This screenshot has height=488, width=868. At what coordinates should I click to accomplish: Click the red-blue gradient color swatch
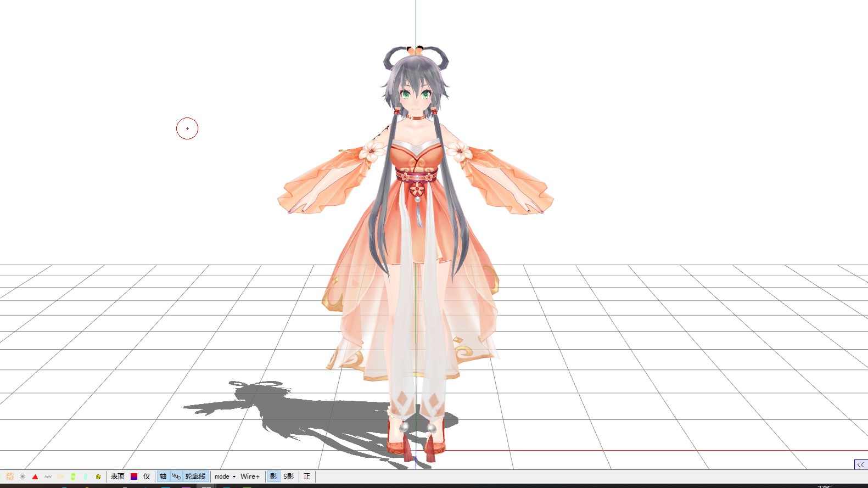(x=134, y=476)
